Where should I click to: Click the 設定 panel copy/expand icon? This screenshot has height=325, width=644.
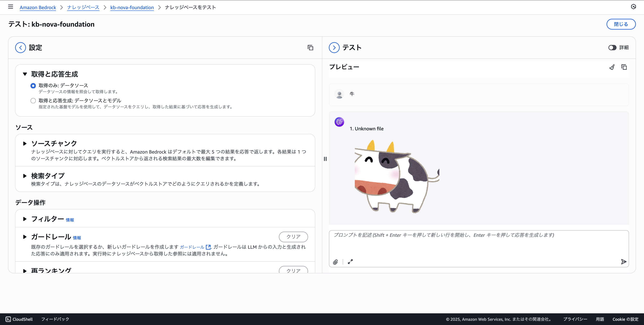click(x=310, y=47)
